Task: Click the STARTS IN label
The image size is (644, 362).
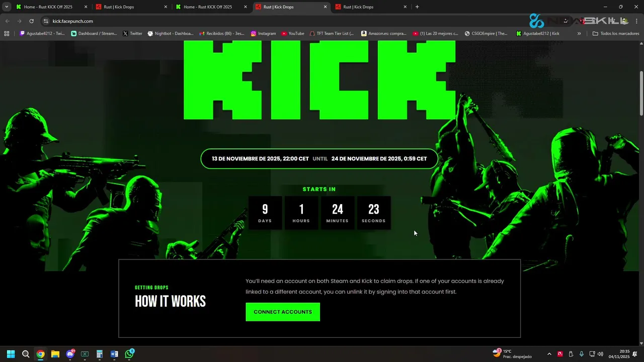Action: point(319,190)
